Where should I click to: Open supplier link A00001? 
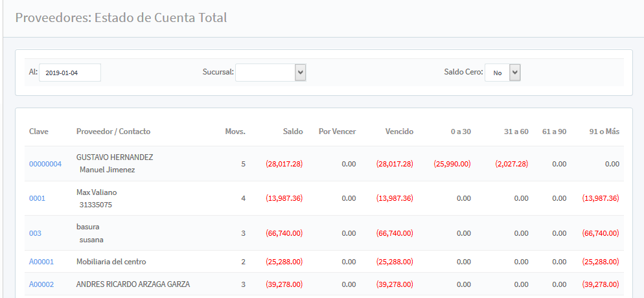[41, 262]
